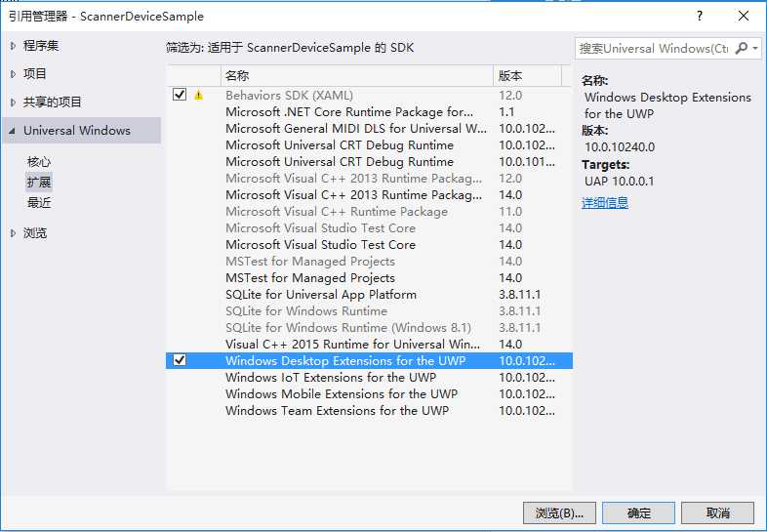Uncheck the Behaviors SDK (XAML) checkbox

coord(180,94)
